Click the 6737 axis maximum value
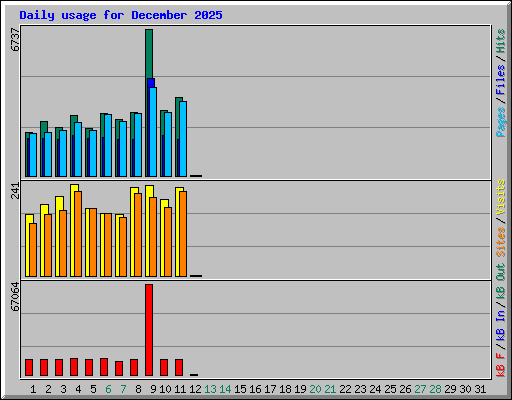 [15, 40]
